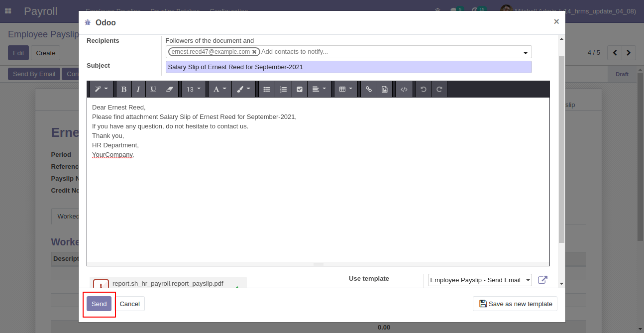
Task: Click the insert image icon
Action: [385, 89]
